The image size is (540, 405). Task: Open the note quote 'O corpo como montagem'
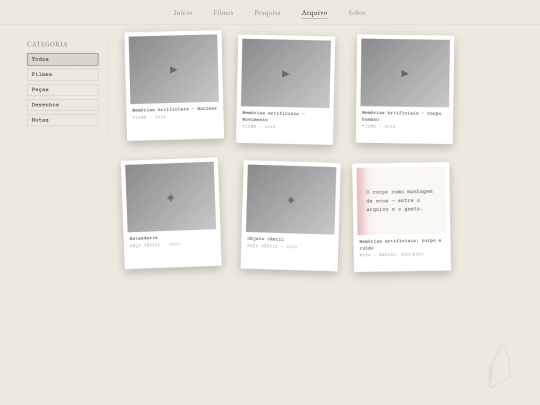[x=399, y=200]
